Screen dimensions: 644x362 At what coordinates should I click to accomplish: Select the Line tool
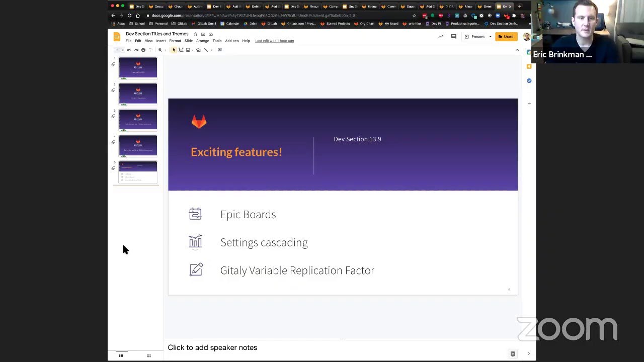coord(206,50)
